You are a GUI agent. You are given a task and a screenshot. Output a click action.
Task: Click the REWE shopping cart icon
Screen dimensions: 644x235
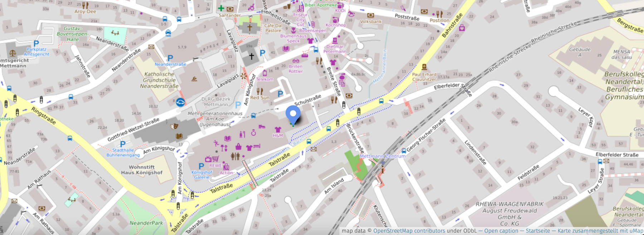pyautogui.click(x=215, y=158)
